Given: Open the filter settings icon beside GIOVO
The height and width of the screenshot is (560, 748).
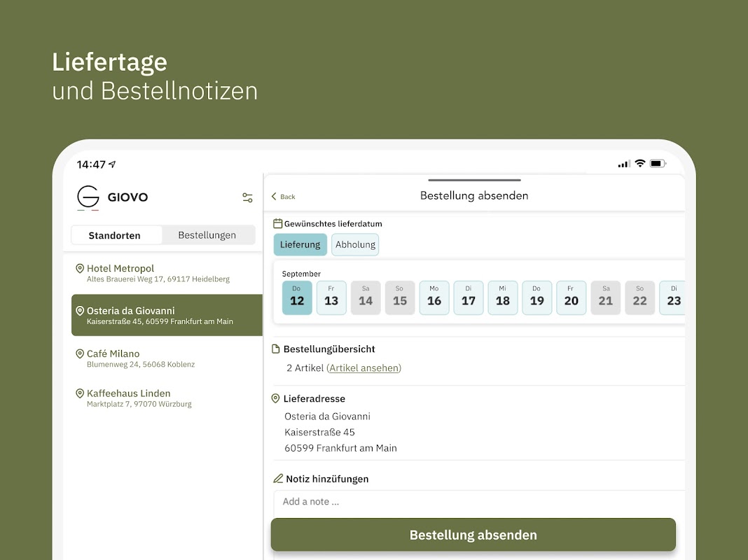Looking at the screenshot, I should pyautogui.click(x=248, y=197).
